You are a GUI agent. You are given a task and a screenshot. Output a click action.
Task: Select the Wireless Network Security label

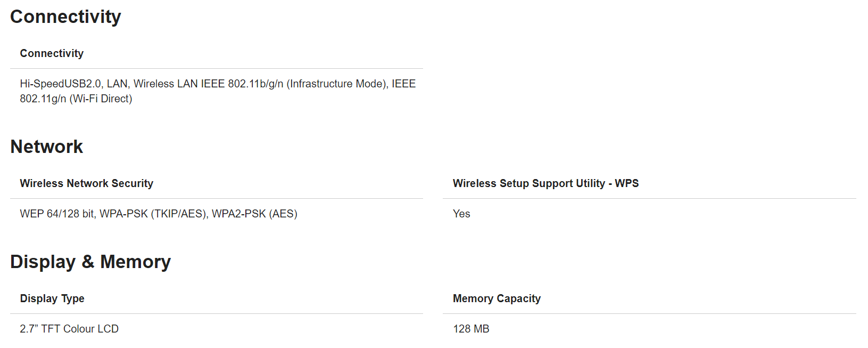(86, 183)
